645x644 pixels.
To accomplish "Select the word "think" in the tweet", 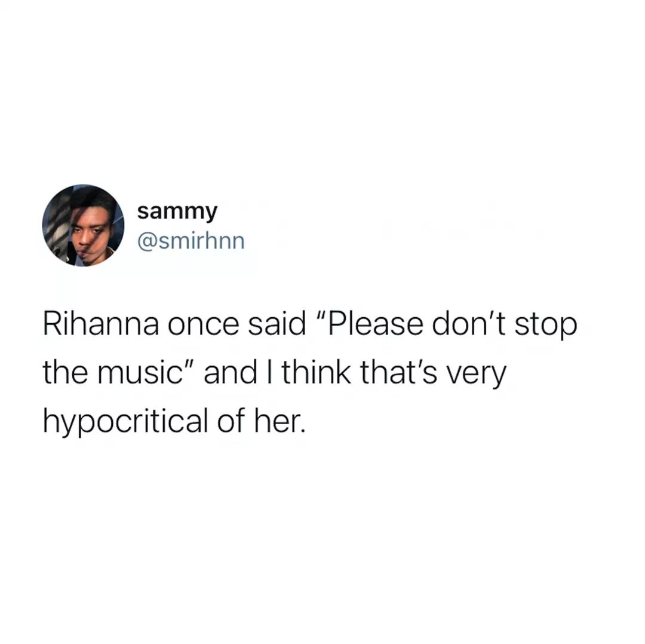I will coord(316,372).
